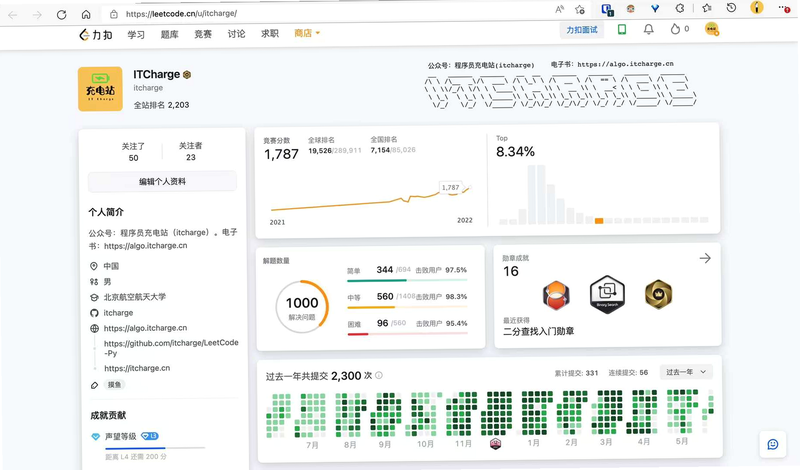Go back with the browser back arrow
This screenshot has height=470, width=800.
coord(13,15)
